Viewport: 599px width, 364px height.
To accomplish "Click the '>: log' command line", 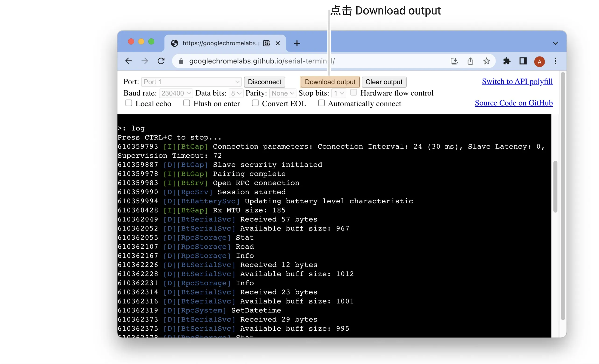I will 131,128.
